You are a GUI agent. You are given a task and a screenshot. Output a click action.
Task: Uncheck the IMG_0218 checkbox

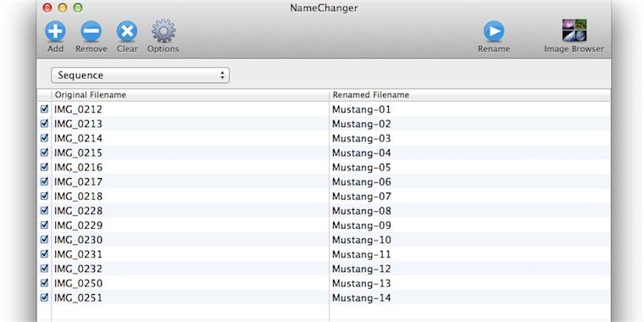pos(44,196)
